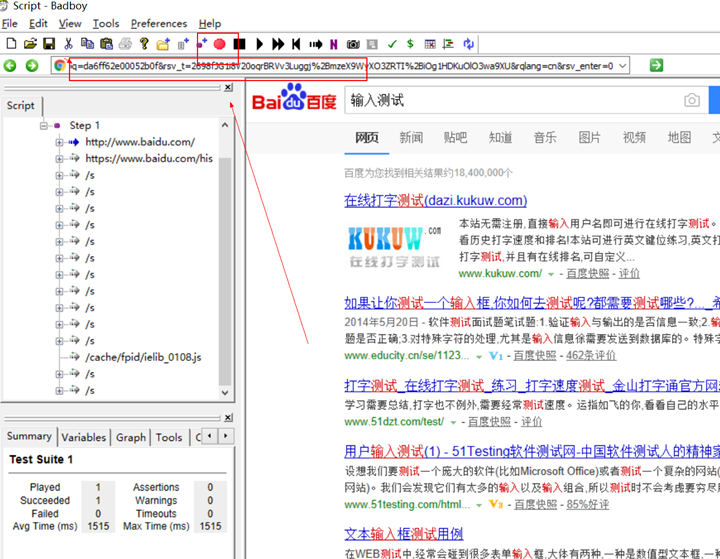Image resolution: width=720 pixels, height=559 pixels.
Task: Switch to Baidu 图片 tab
Action: (589, 137)
